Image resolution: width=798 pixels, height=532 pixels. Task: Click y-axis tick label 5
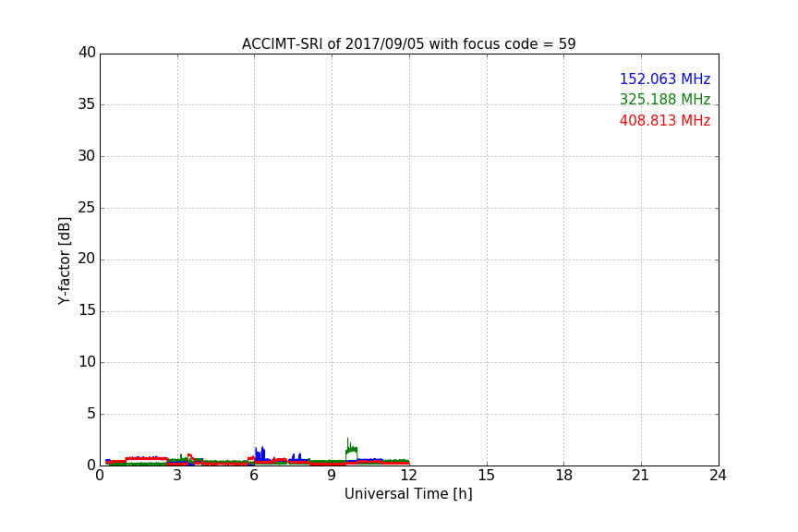pos(91,414)
